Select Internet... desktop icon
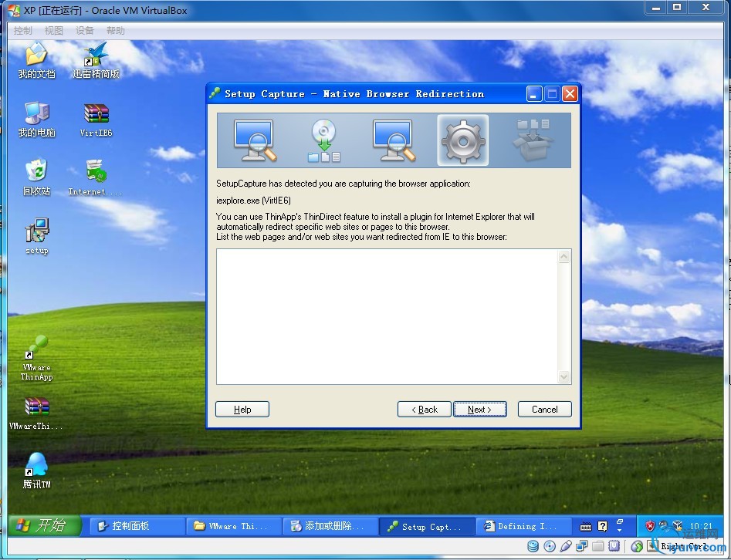The height and width of the screenshot is (560, 731). 96,177
